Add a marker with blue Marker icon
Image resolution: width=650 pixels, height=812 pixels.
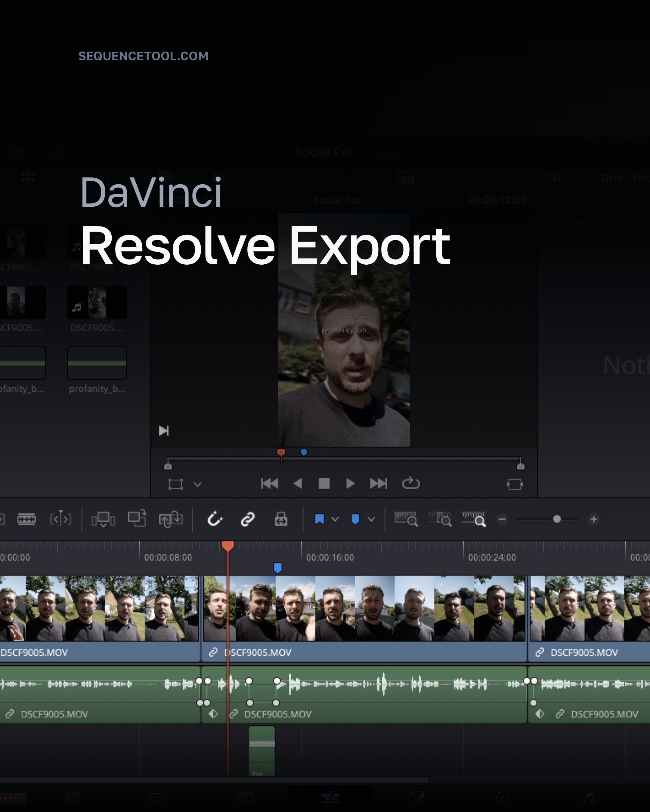pos(355,519)
